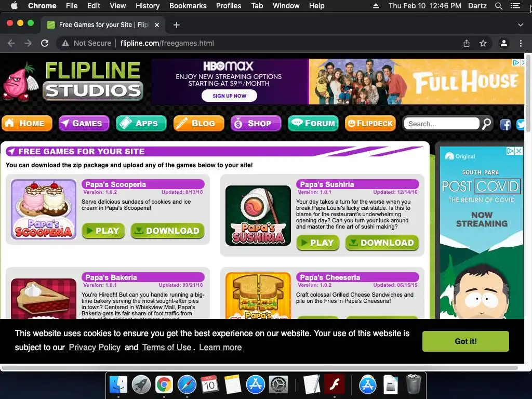Image resolution: width=532 pixels, height=399 pixels.
Task: Go to the Home page button
Action: (x=27, y=123)
